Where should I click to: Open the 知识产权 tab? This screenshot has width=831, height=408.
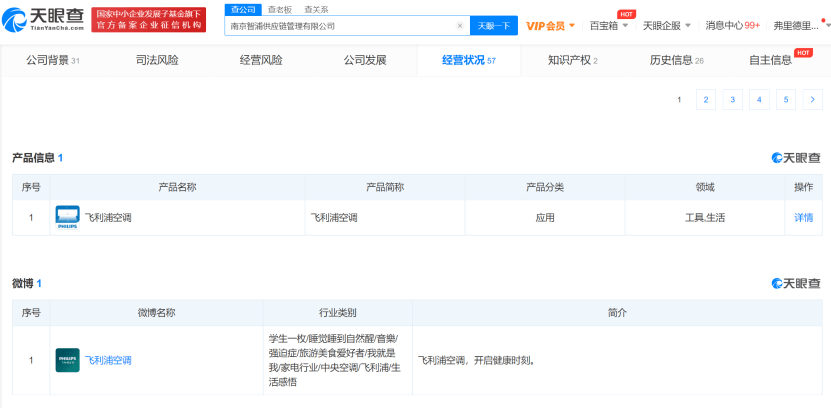pyautogui.click(x=572, y=60)
